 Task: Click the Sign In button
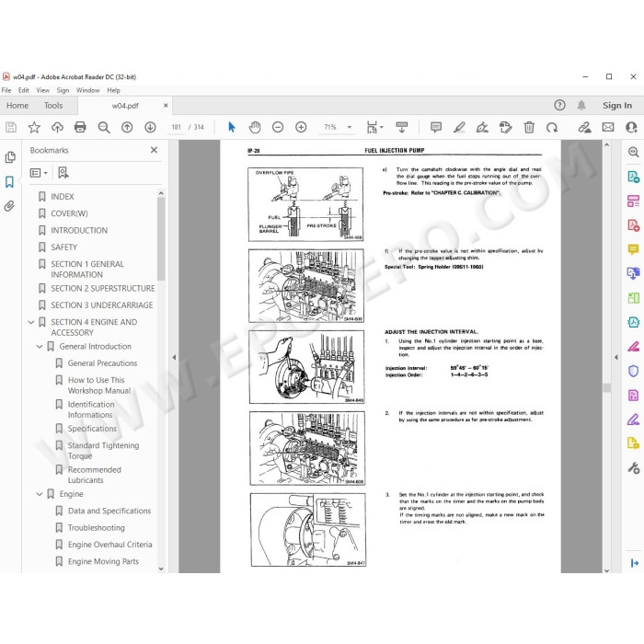click(x=617, y=106)
